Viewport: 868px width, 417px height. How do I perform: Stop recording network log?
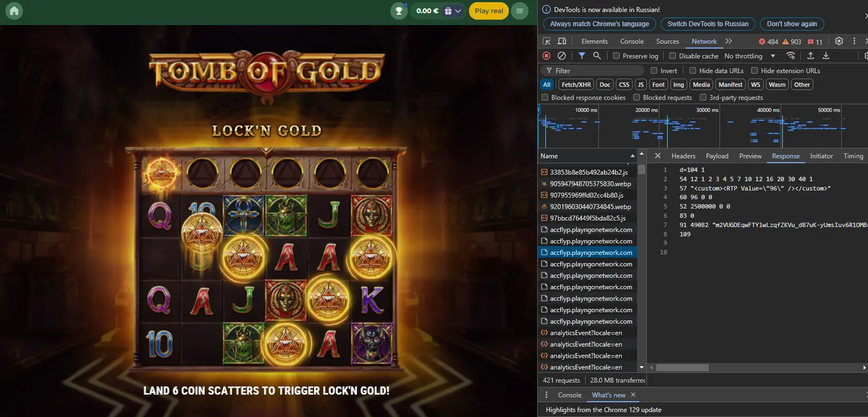tap(546, 56)
